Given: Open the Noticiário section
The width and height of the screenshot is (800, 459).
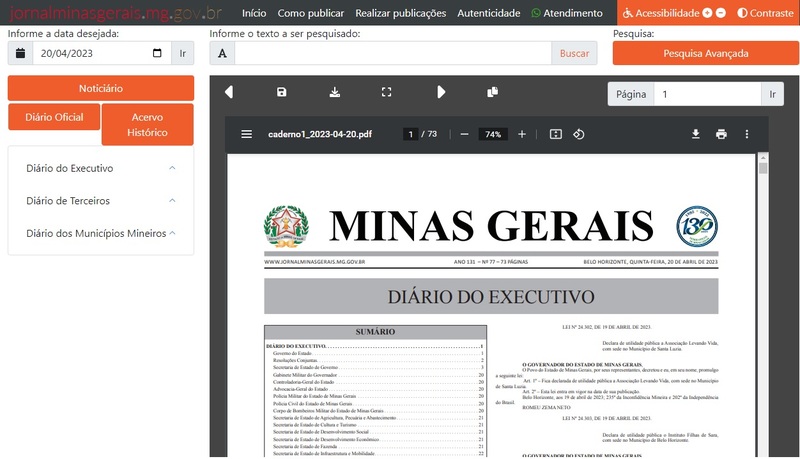Looking at the screenshot, I should tap(101, 88).
